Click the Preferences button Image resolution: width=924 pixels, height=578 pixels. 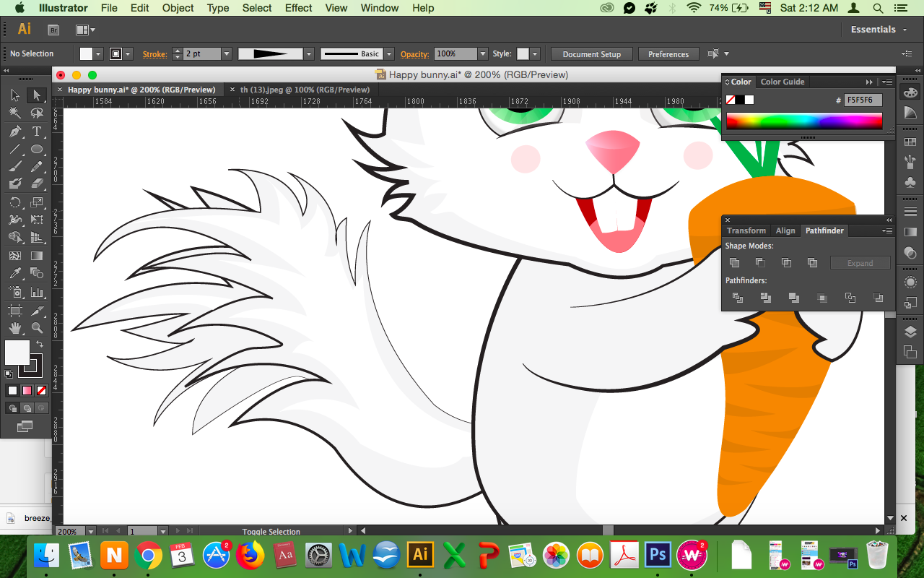click(668, 54)
